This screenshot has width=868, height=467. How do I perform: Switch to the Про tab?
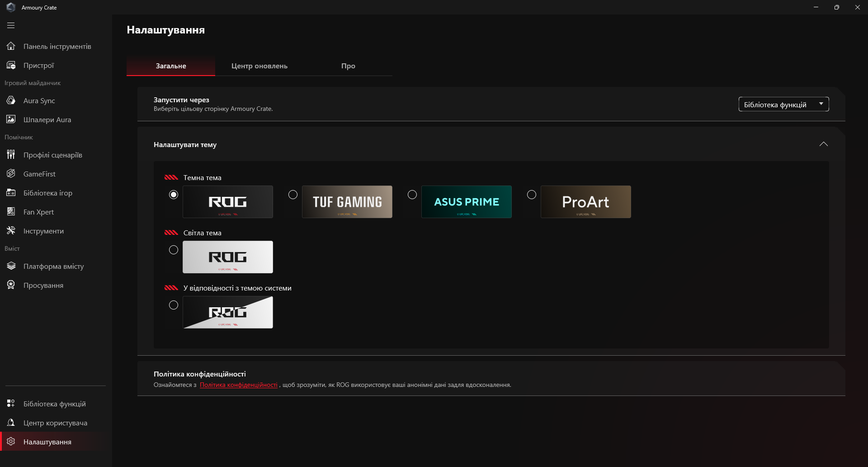(348, 66)
